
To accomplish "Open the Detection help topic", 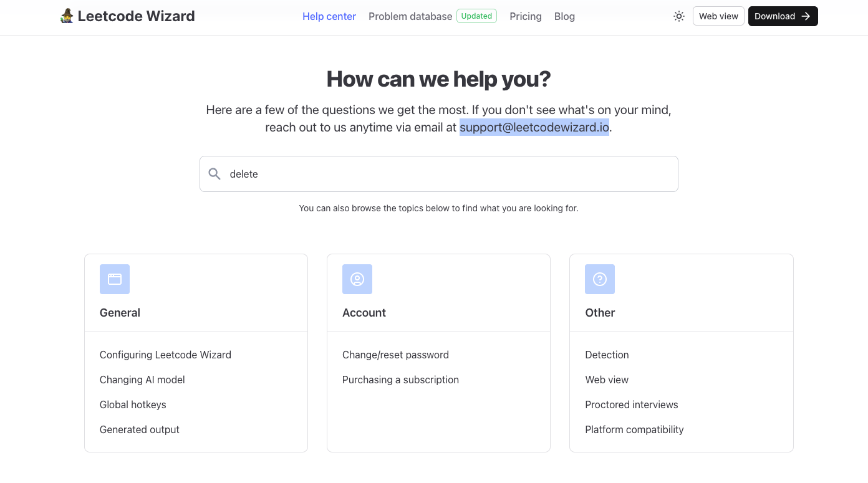I will (x=607, y=355).
